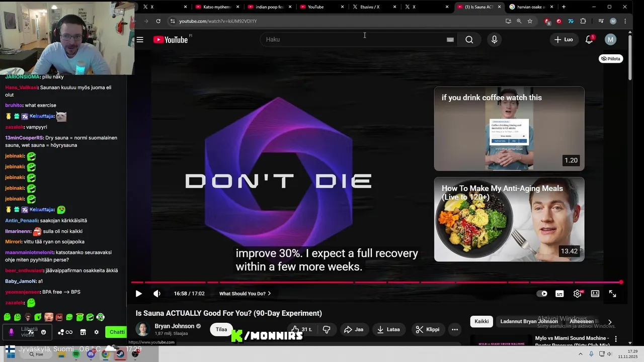Open Chrome zoom magnifier in address bar
The height and width of the screenshot is (362, 644).
tap(519, 21)
